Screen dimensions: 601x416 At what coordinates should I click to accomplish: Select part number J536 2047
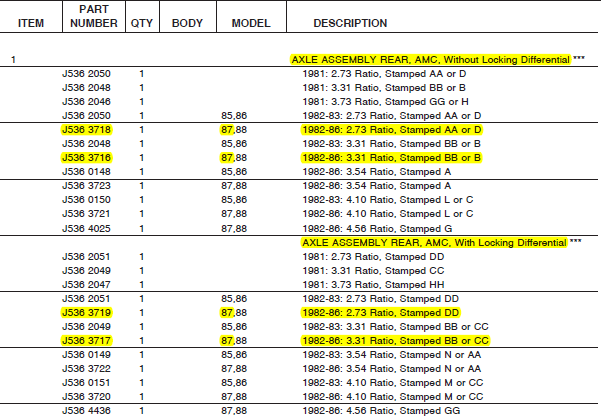coord(86,284)
